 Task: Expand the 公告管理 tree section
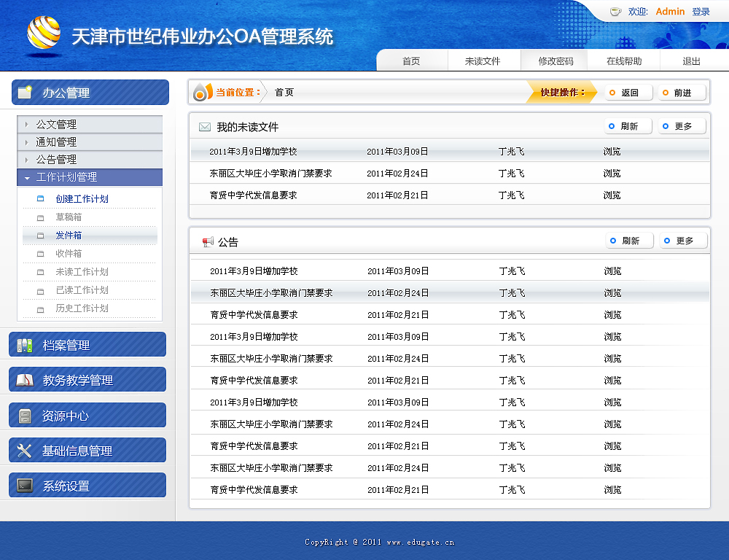point(56,160)
